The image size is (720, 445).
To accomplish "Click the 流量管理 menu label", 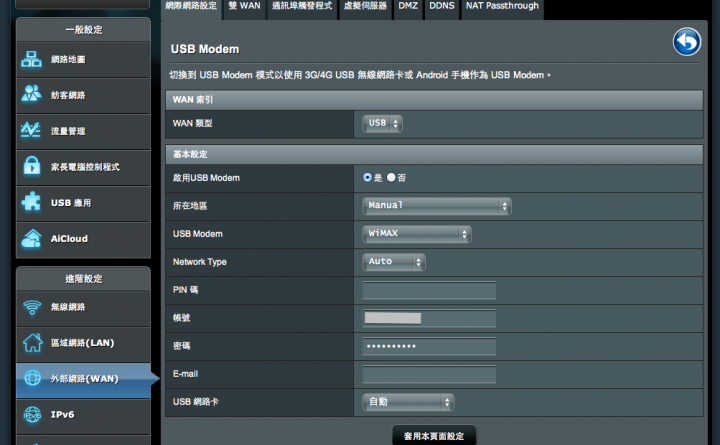I will [68, 131].
